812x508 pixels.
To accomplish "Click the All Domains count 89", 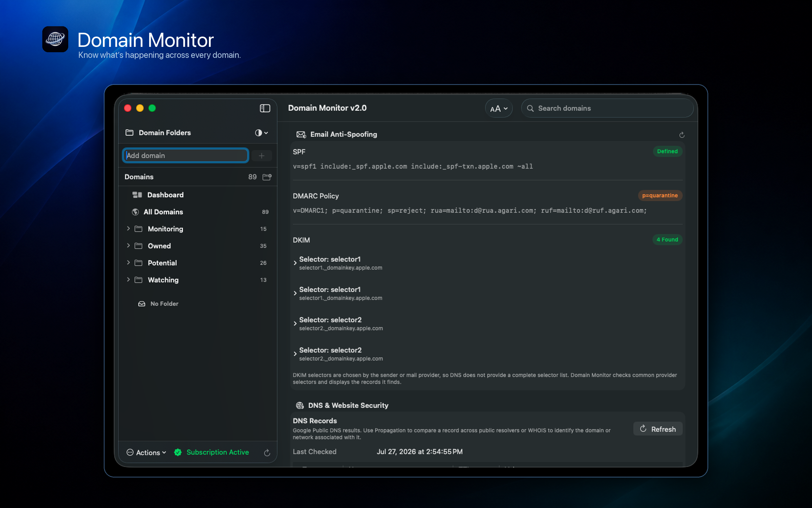I will [265, 212].
